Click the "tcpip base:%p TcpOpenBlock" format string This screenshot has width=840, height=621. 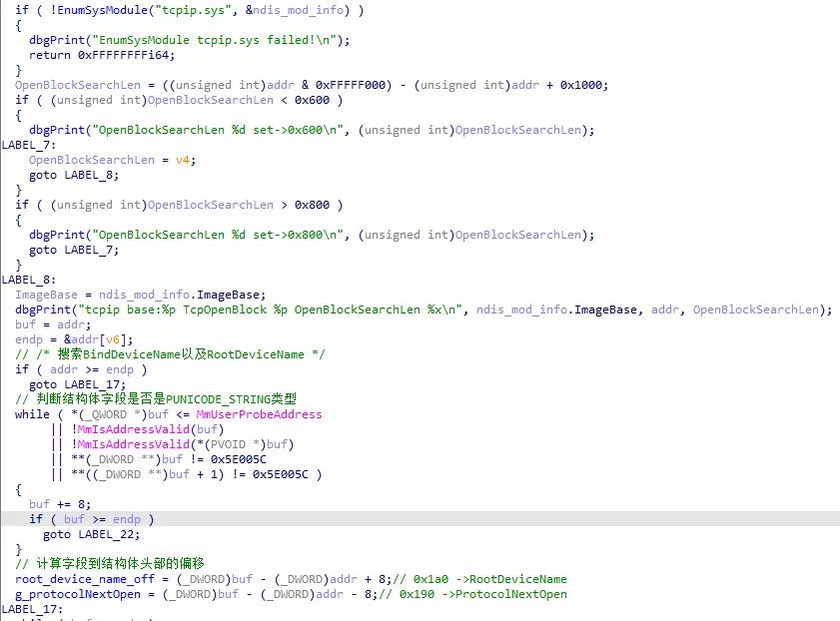coord(270,310)
